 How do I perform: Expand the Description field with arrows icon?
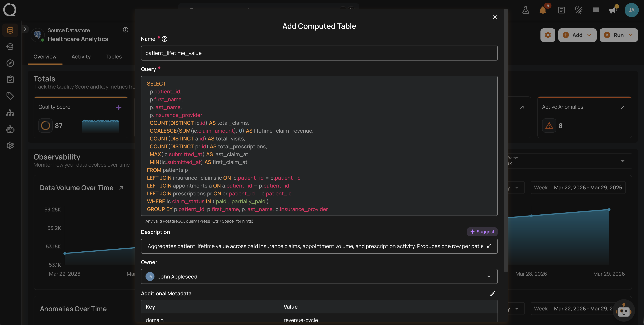489,246
